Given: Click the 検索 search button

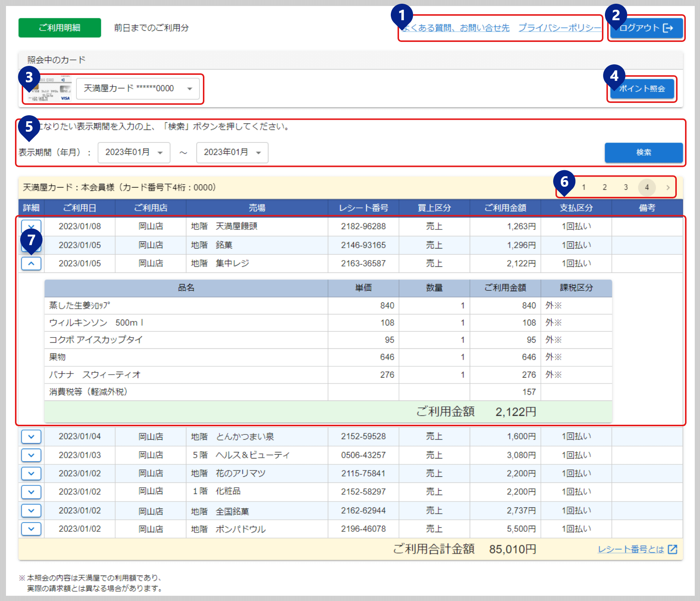Looking at the screenshot, I should [644, 152].
